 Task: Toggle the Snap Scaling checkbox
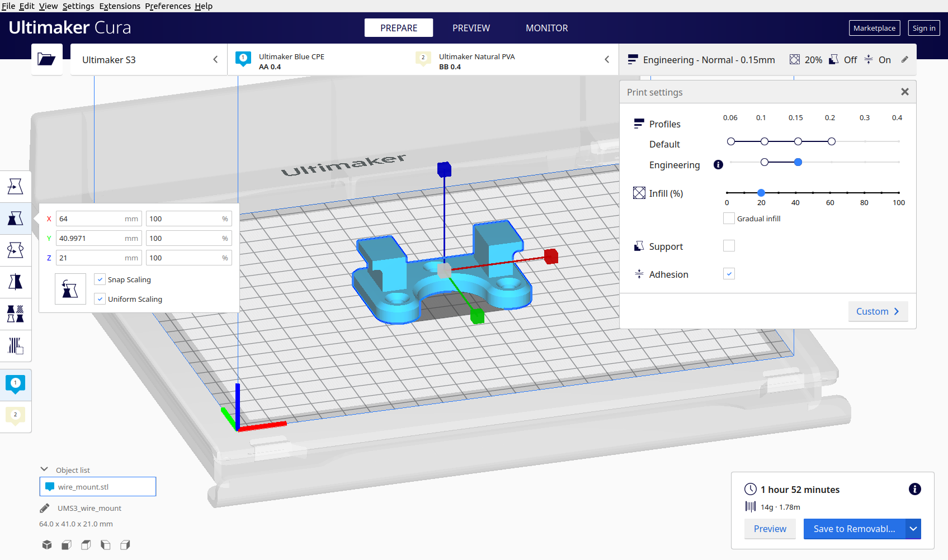[x=100, y=279]
